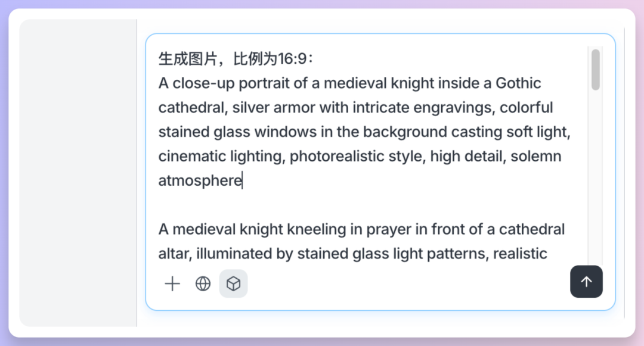Toggle the highlighted cube tool icon
The height and width of the screenshot is (346, 644).
[x=234, y=284]
